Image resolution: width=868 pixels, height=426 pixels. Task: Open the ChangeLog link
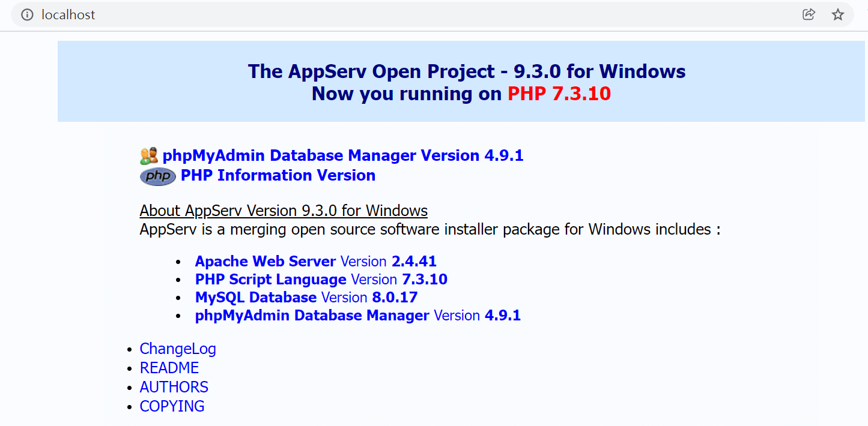click(x=178, y=349)
